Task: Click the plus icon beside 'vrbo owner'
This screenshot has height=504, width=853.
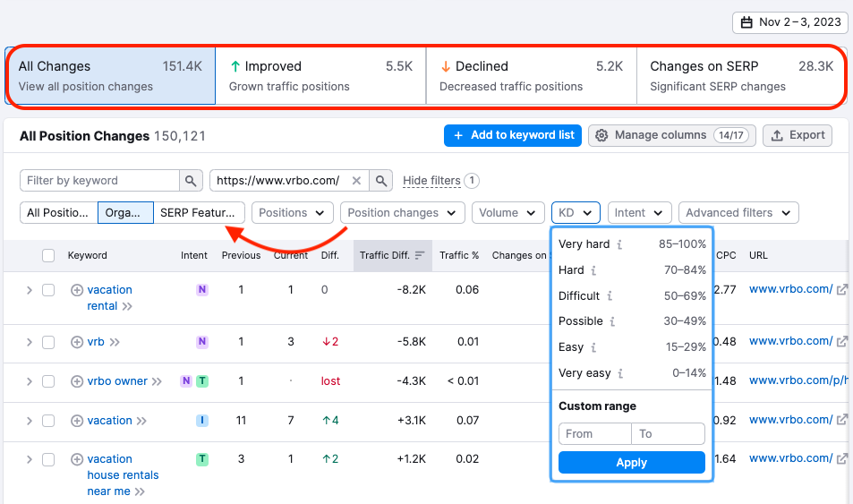Action: 77,381
